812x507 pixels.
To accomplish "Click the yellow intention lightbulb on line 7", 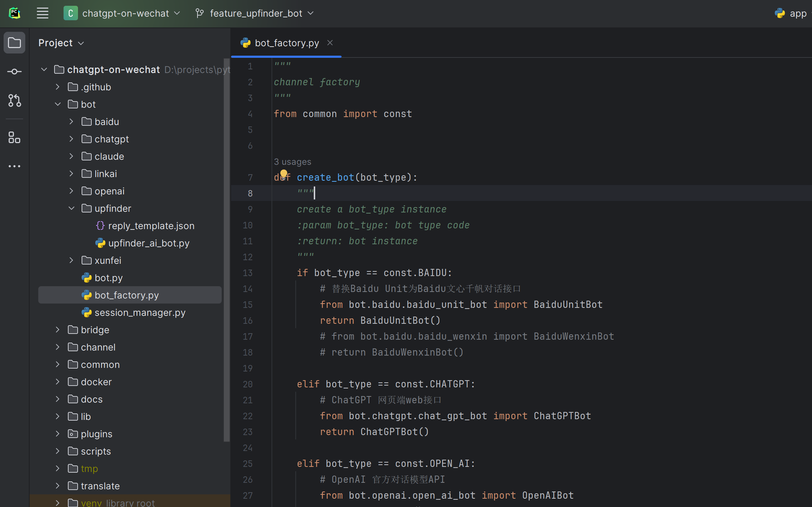I will tap(284, 174).
